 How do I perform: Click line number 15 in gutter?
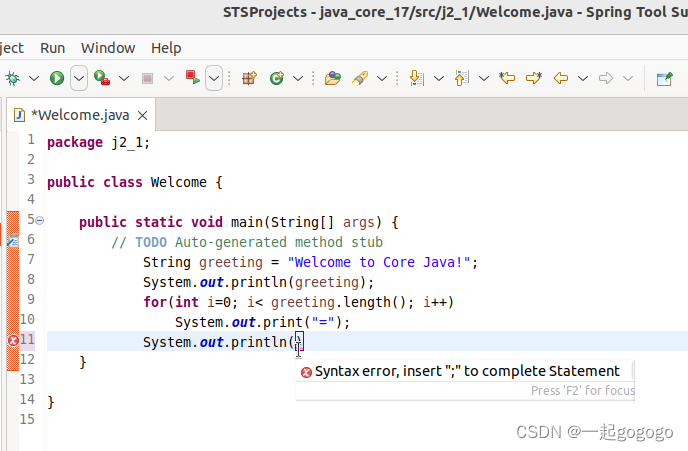pyautogui.click(x=27, y=419)
